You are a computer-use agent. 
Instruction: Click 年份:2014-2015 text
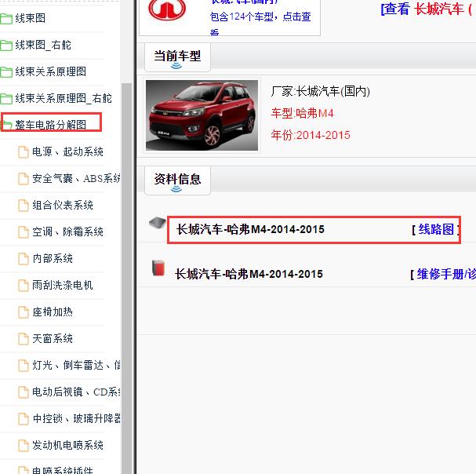pyautogui.click(x=311, y=135)
